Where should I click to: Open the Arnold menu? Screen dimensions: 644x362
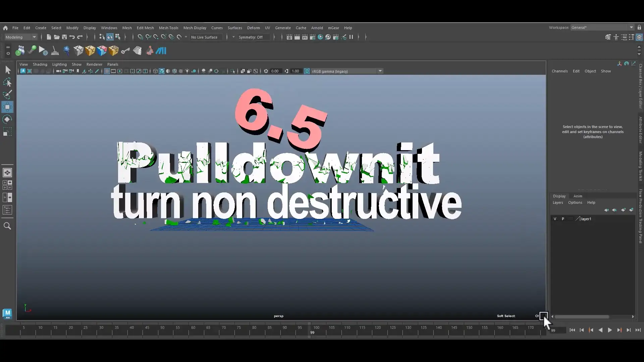click(x=317, y=28)
